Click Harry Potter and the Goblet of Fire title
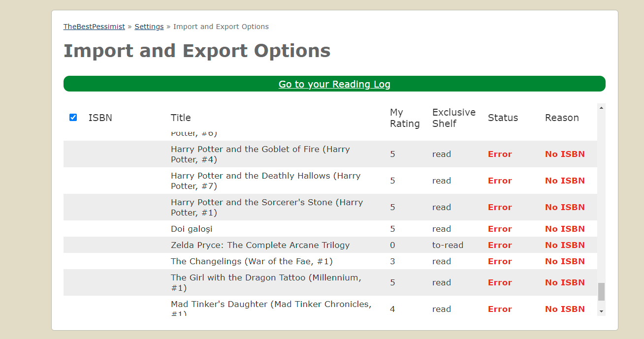 260,154
